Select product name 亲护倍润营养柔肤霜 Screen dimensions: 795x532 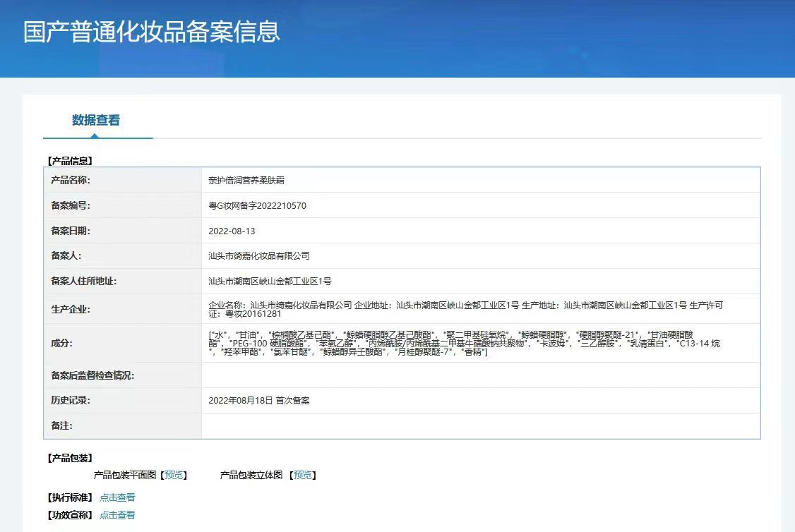coord(246,181)
